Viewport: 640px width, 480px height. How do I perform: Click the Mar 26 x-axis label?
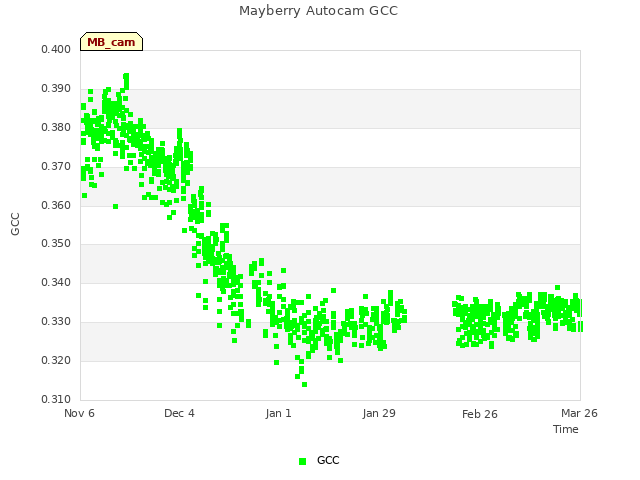pos(579,413)
